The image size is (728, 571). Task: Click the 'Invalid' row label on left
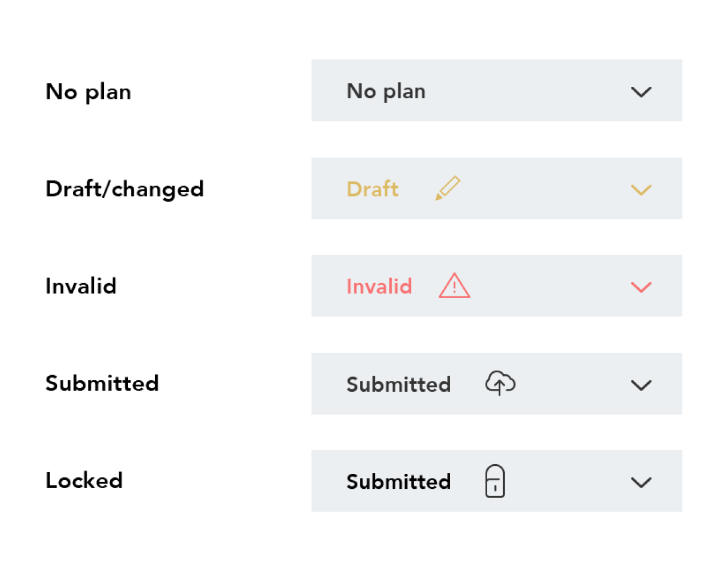coord(81,286)
